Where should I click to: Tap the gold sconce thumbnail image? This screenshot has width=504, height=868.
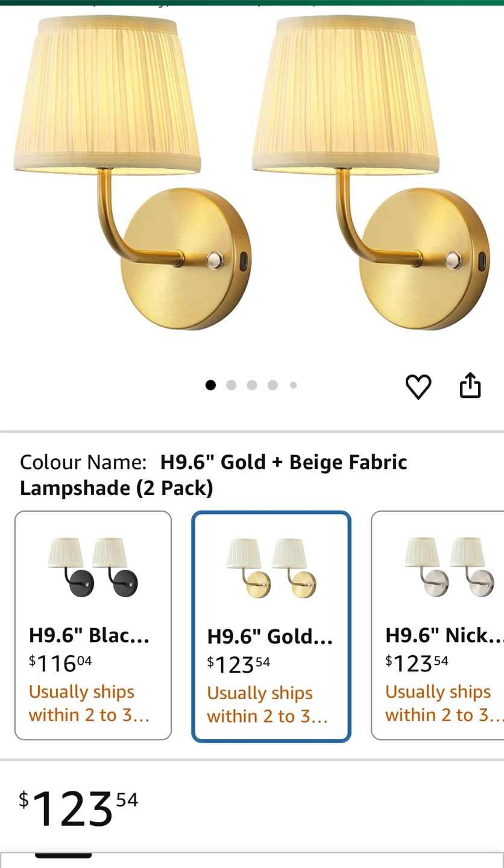tap(271, 568)
